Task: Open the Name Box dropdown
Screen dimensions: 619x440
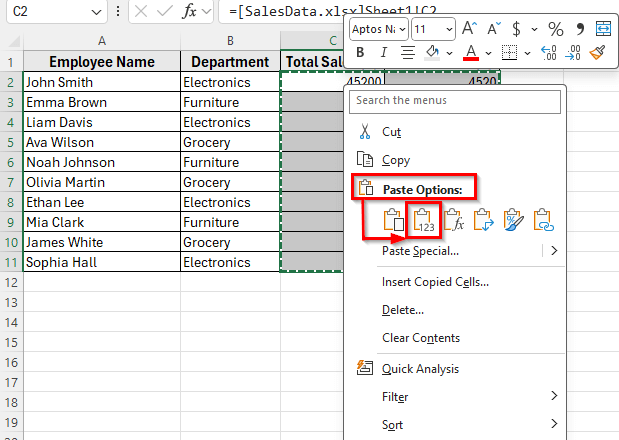Action: pyautogui.click(x=96, y=12)
